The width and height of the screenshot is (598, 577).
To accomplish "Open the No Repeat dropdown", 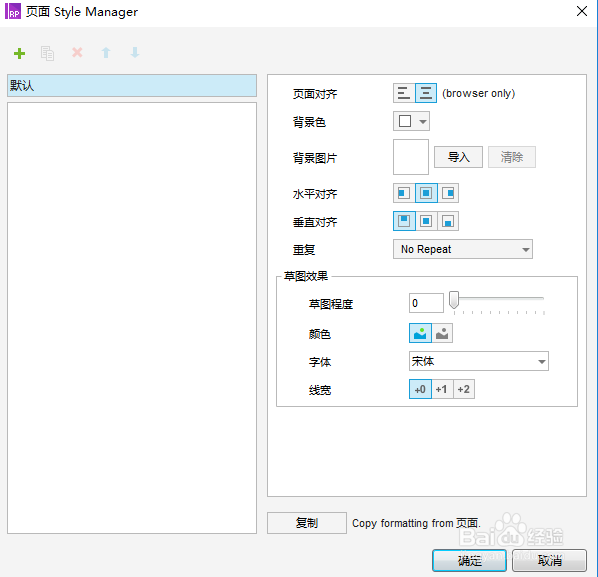I will coord(463,249).
